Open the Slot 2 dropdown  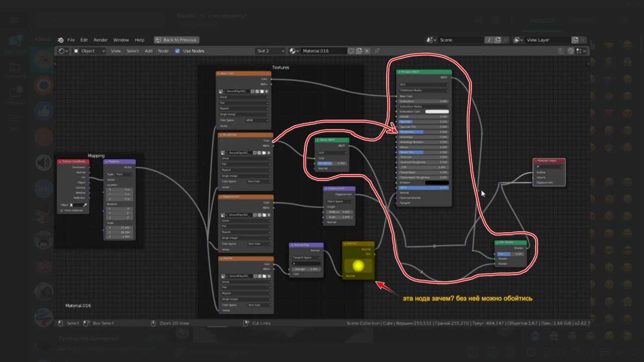[271, 51]
